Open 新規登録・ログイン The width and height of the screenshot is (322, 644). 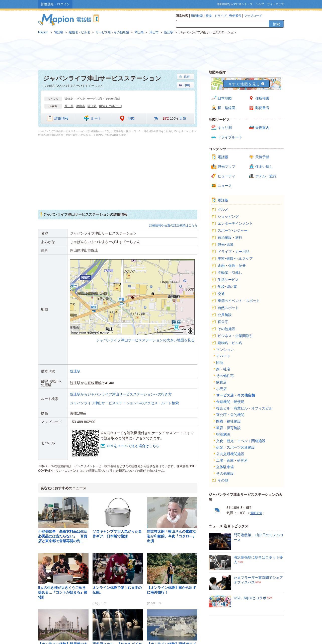click(55, 4)
